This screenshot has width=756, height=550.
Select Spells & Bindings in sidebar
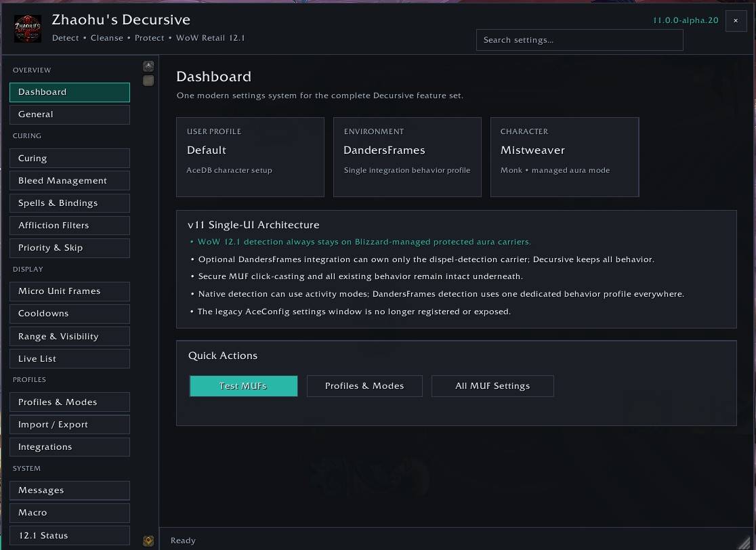[x=69, y=203]
